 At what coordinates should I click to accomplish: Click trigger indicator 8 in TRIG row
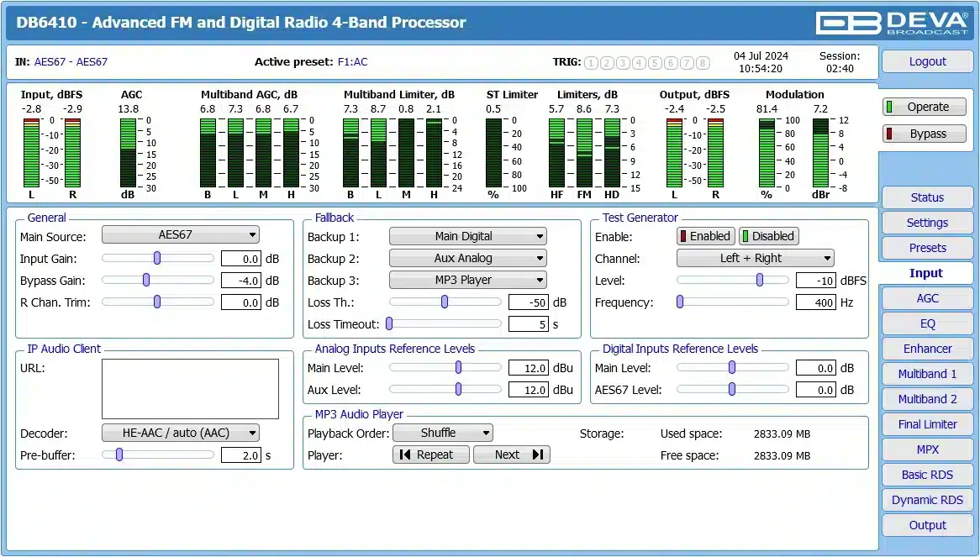pyautogui.click(x=703, y=63)
